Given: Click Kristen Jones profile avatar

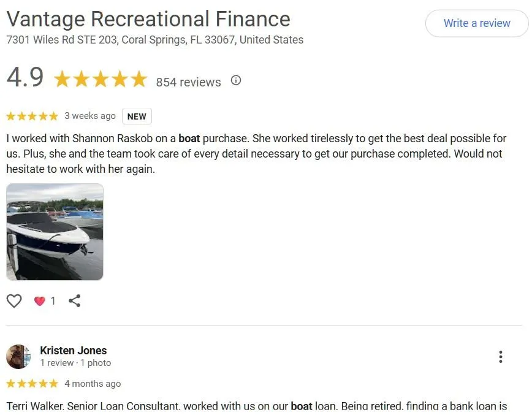Looking at the screenshot, I should tap(18, 357).
